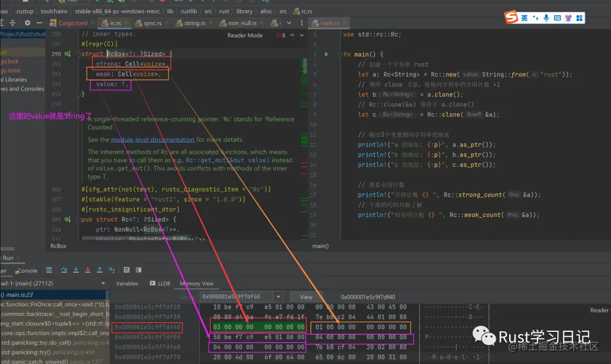Collapse the RcBox struct fold marker
This screenshot has width=611, height=364.
tap(79, 54)
